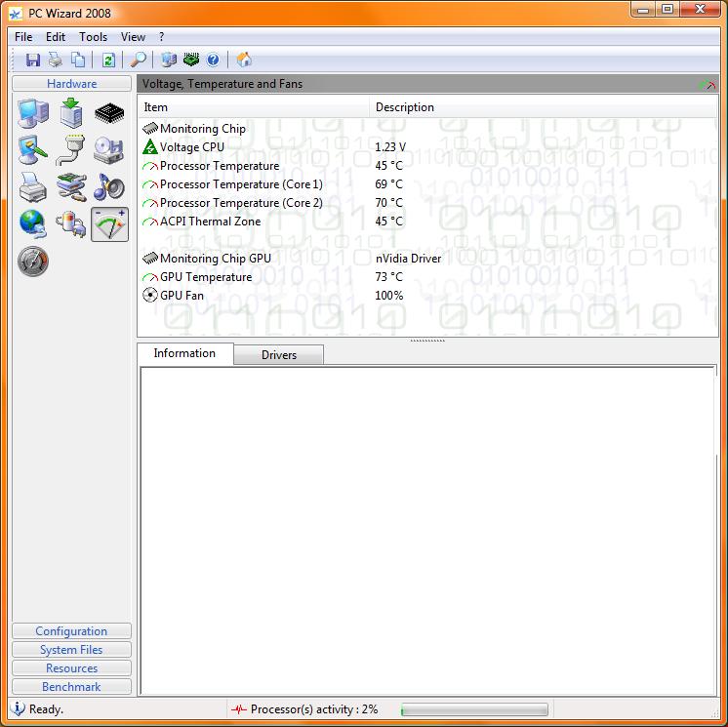The width and height of the screenshot is (728, 727).
Task: Click the blue Help question mark icon
Action: point(213,60)
